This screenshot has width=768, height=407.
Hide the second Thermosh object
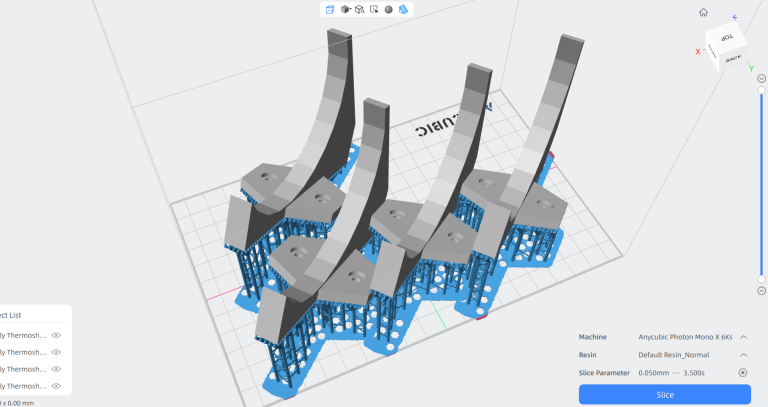tap(57, 352)
